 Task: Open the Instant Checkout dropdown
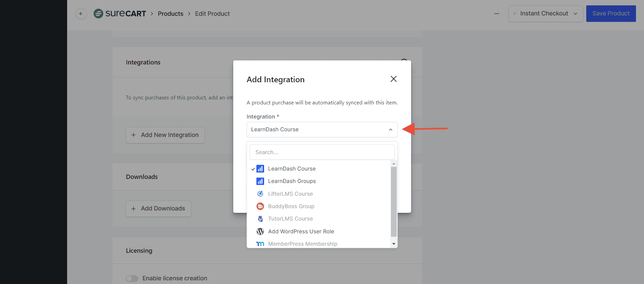(x=546, y=14)
